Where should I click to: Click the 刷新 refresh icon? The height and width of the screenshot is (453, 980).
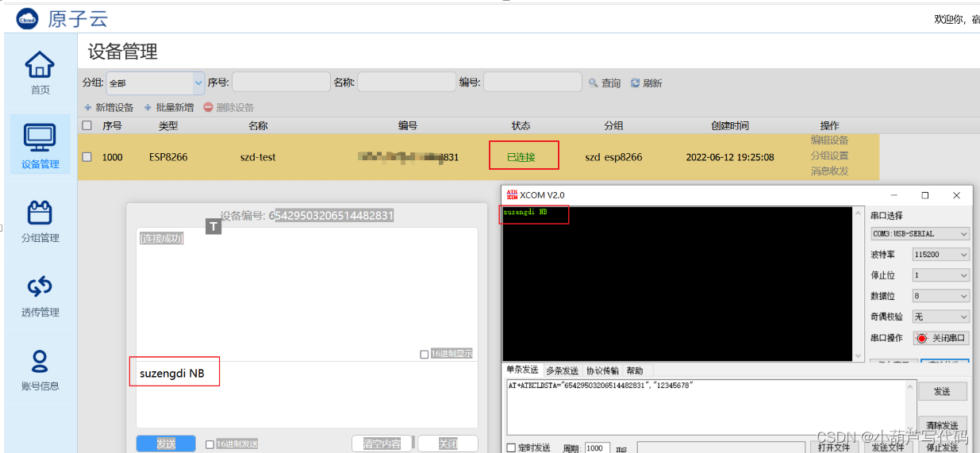pos(635,83)
